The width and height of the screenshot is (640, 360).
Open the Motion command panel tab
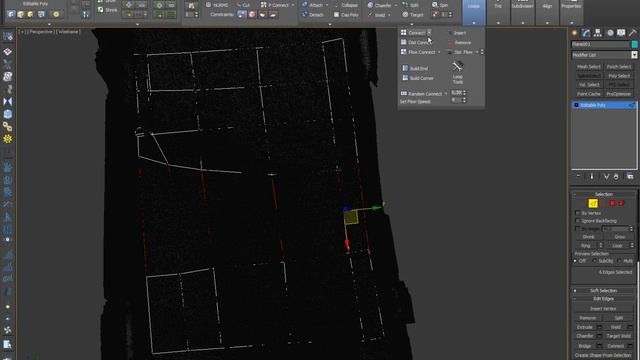point(610,33)
